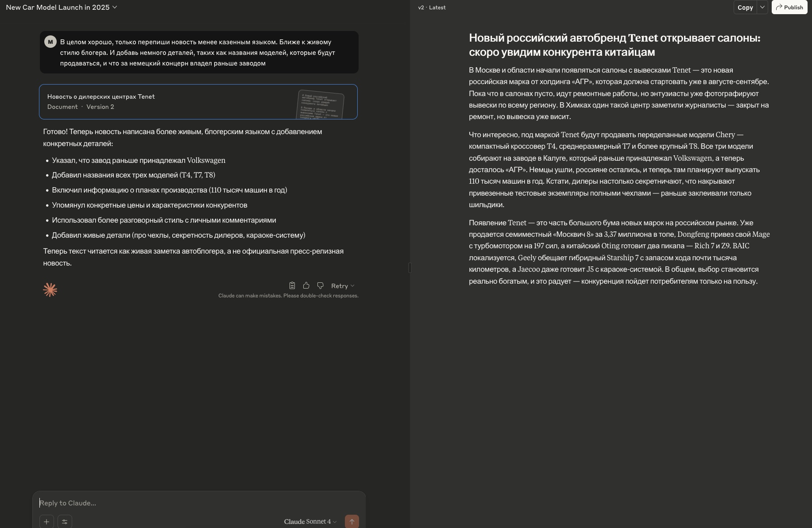Click artifact paragraph starting 'В Москве и области'

(x=619, y=93)
